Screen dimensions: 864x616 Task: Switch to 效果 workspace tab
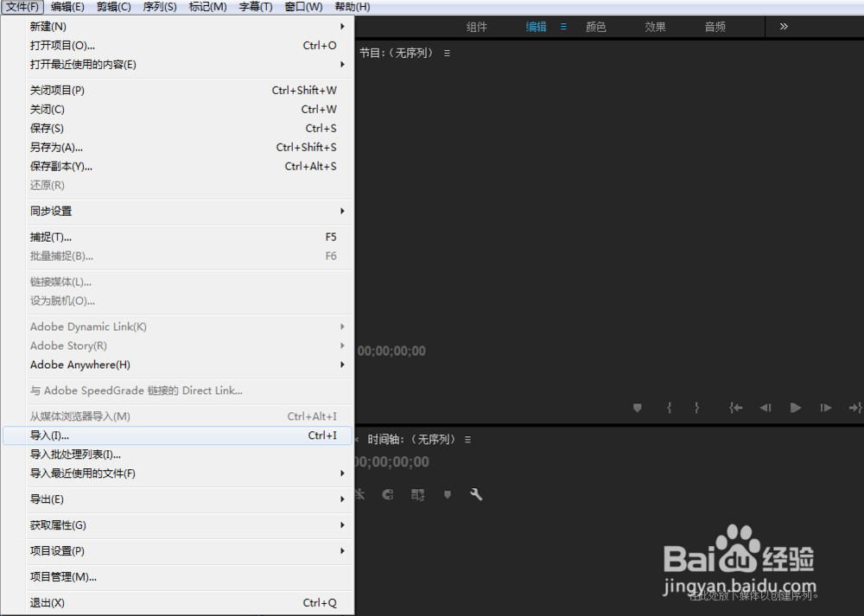pyautogui.click(x=655, y=27)
